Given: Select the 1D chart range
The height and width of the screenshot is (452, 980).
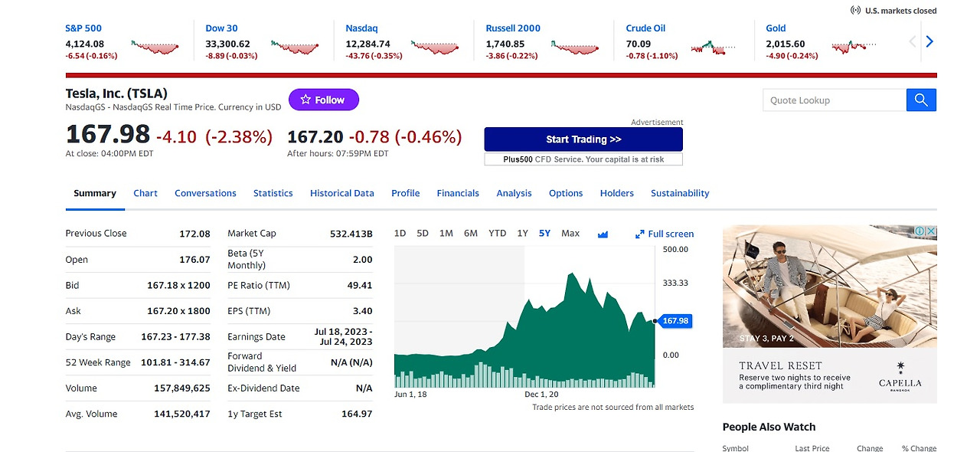Looking at the screenshot, I should click(x=399, y=233).
